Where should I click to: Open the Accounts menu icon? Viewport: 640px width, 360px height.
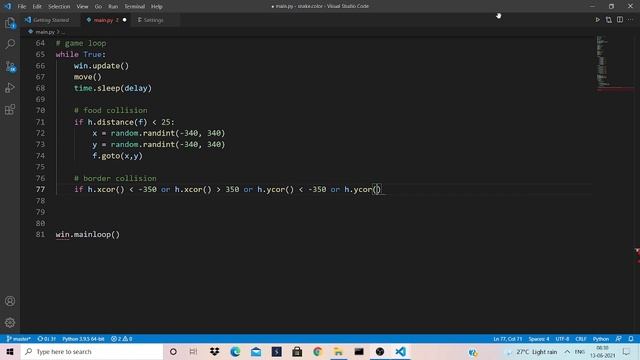point(10,301)
